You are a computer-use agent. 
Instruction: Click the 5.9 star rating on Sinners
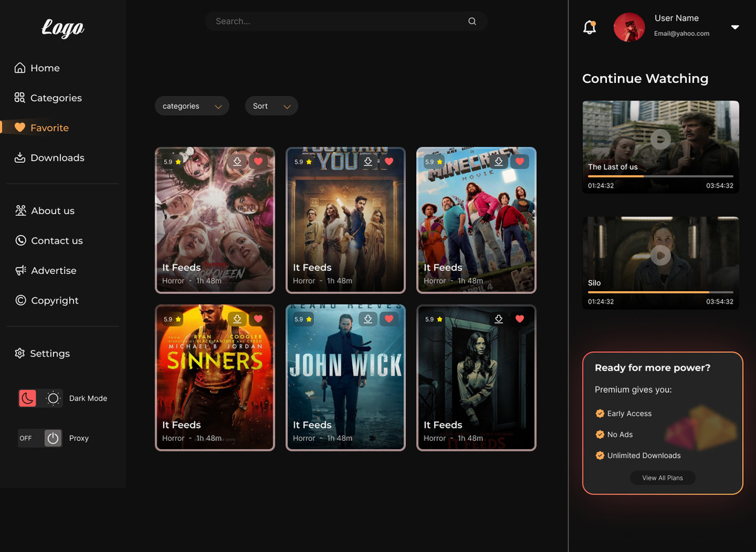(x=172, y=319)
